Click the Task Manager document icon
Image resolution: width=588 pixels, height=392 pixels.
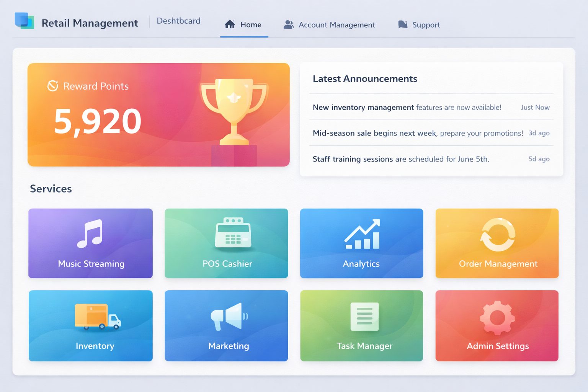coord(364,317)
